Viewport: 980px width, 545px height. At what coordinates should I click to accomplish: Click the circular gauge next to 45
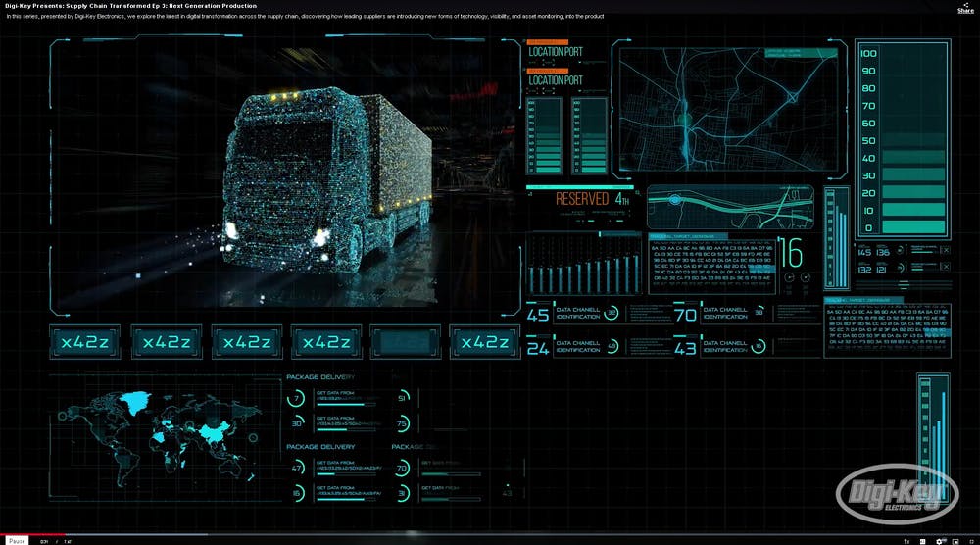612,314
